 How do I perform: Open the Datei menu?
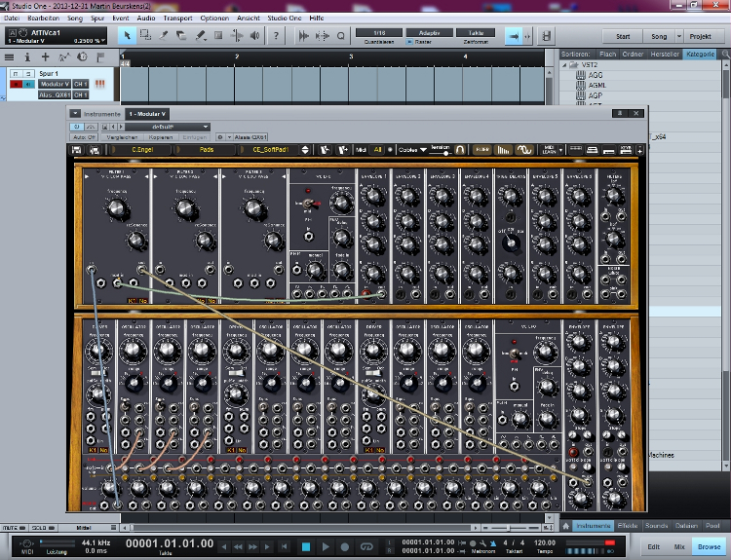tap(11, 19)
